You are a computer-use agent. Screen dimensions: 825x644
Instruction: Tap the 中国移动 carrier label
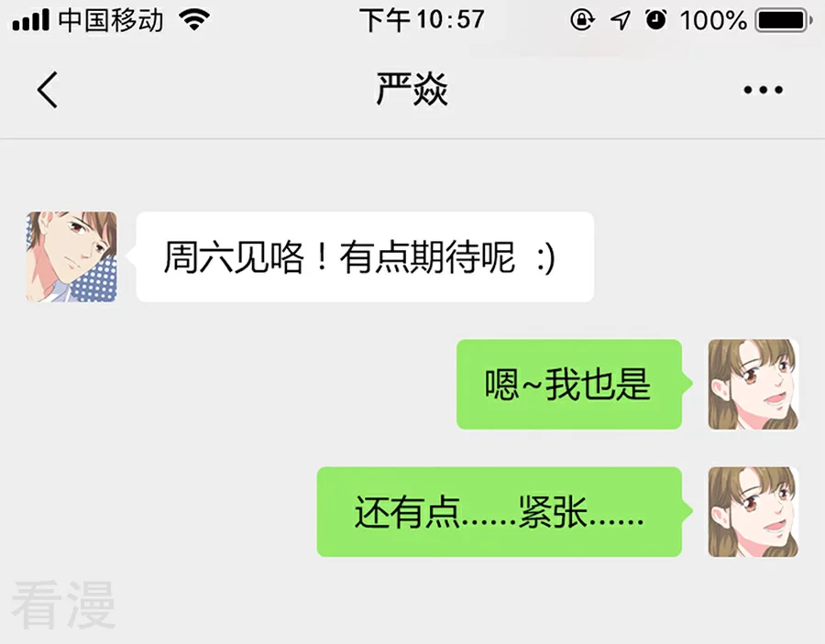point(111,20)
